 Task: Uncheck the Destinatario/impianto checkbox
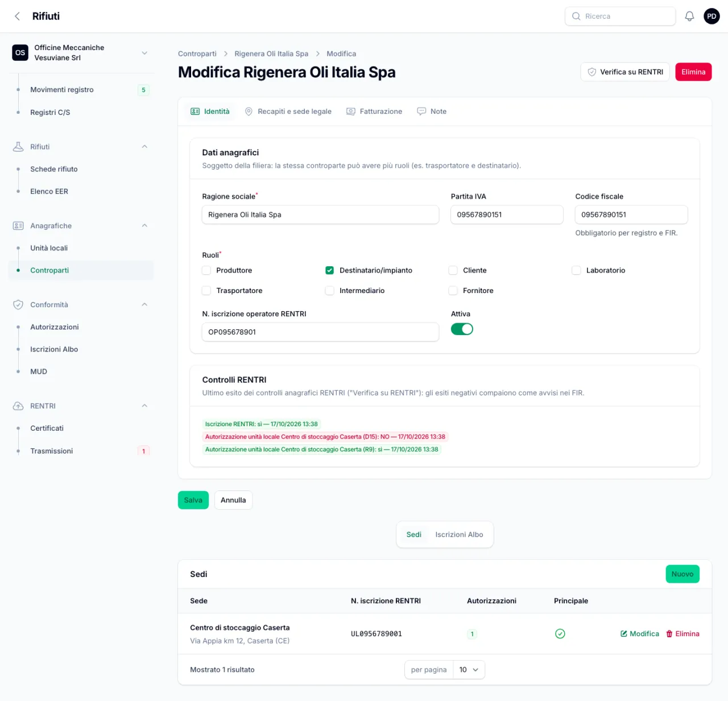click(330, 270)
